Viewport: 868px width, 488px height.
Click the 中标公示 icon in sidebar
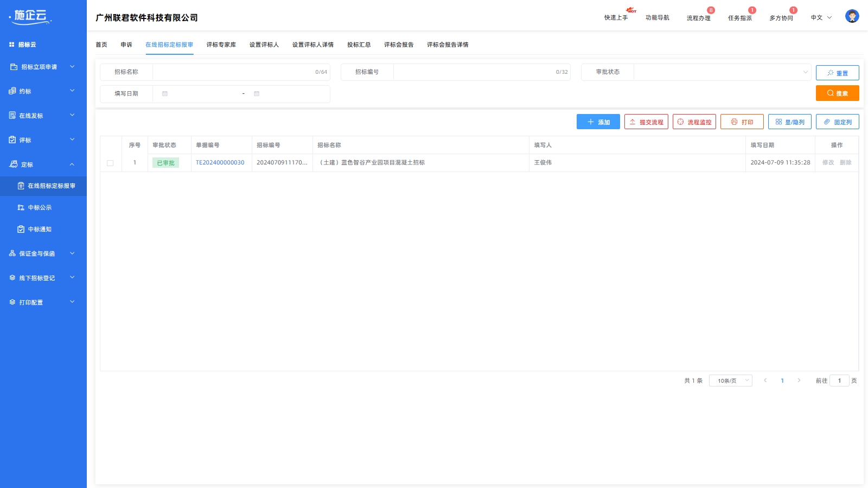coord(21,207)
